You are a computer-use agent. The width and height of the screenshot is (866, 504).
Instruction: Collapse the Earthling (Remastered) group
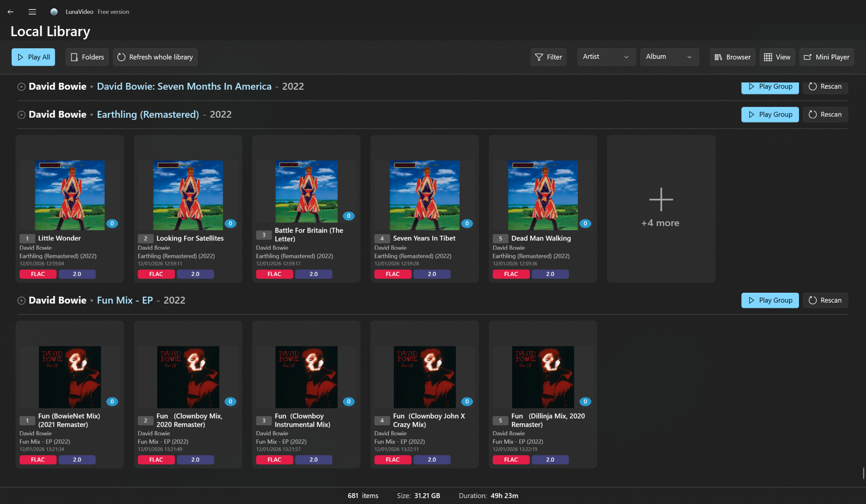tap(21, 114)
